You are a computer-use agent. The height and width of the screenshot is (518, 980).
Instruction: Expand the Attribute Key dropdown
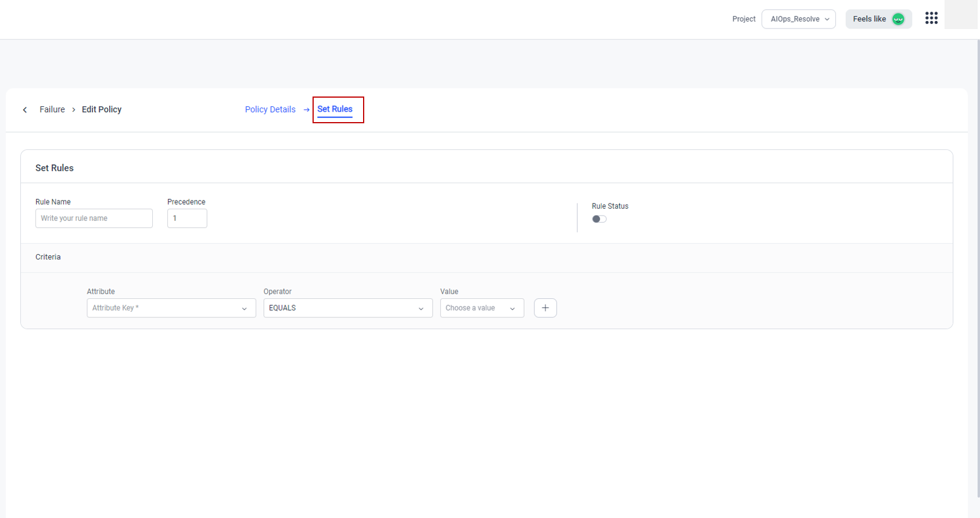tap(171, 308)
